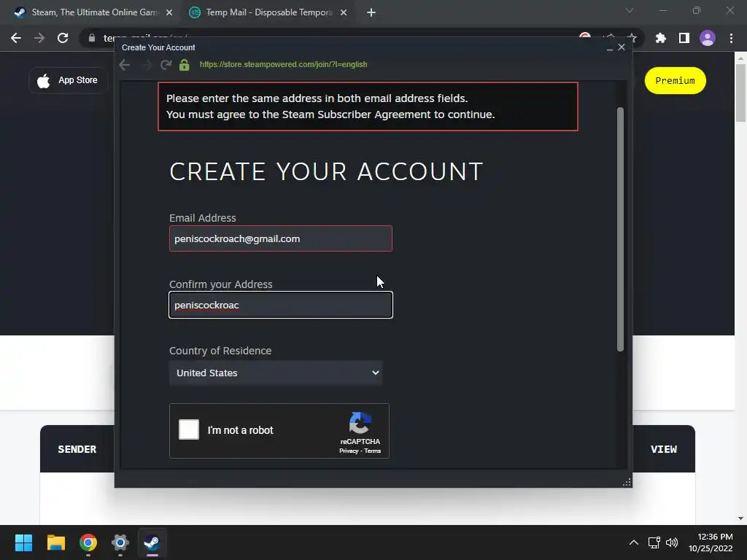
Task: Open reCAPTCHA Privacy link
Action: click(349, 451)
